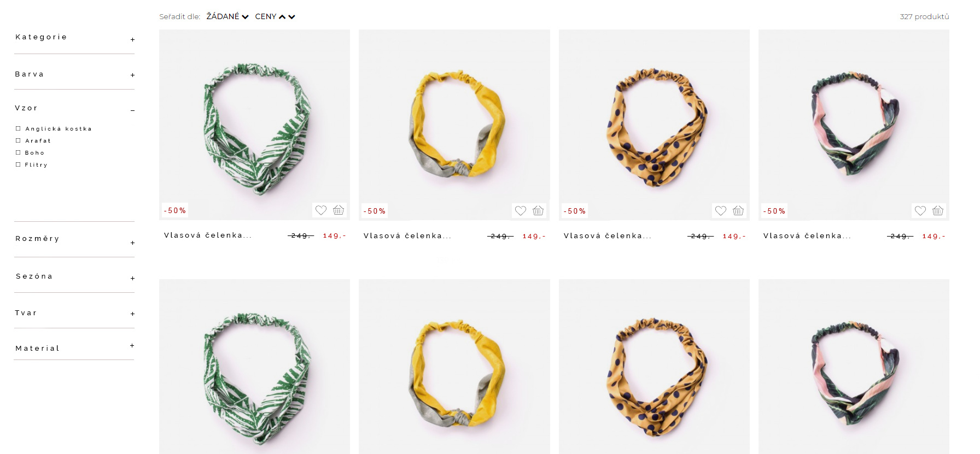Add green leaf headband to wishlist
980x454 pixels.
pyautogui.click(x=321, y=210)
